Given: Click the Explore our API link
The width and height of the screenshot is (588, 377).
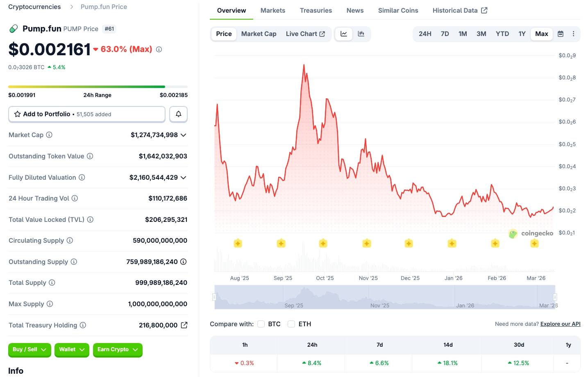Looking at the screenshot, I should [x=560, y=324].
